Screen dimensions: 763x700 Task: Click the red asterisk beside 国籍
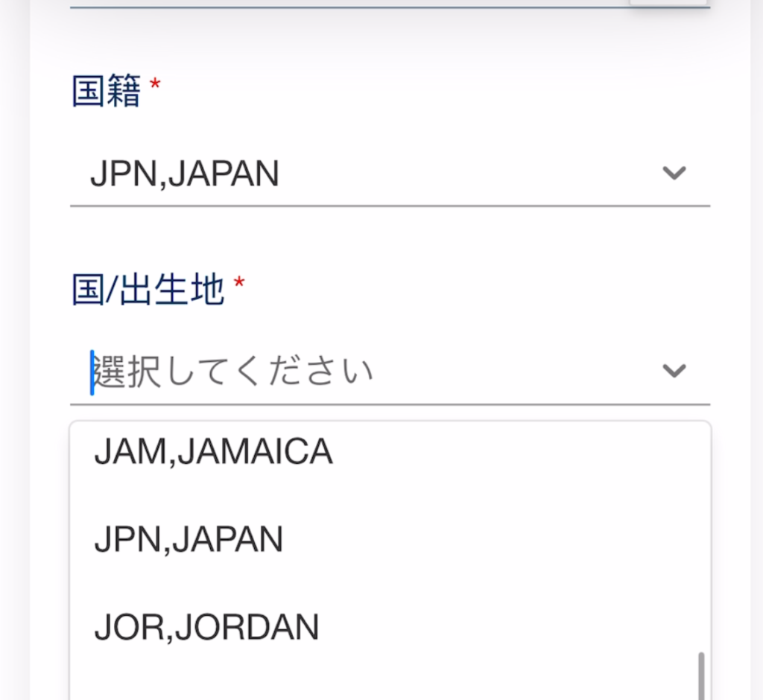pyautogui.click(x=155, y=86)
